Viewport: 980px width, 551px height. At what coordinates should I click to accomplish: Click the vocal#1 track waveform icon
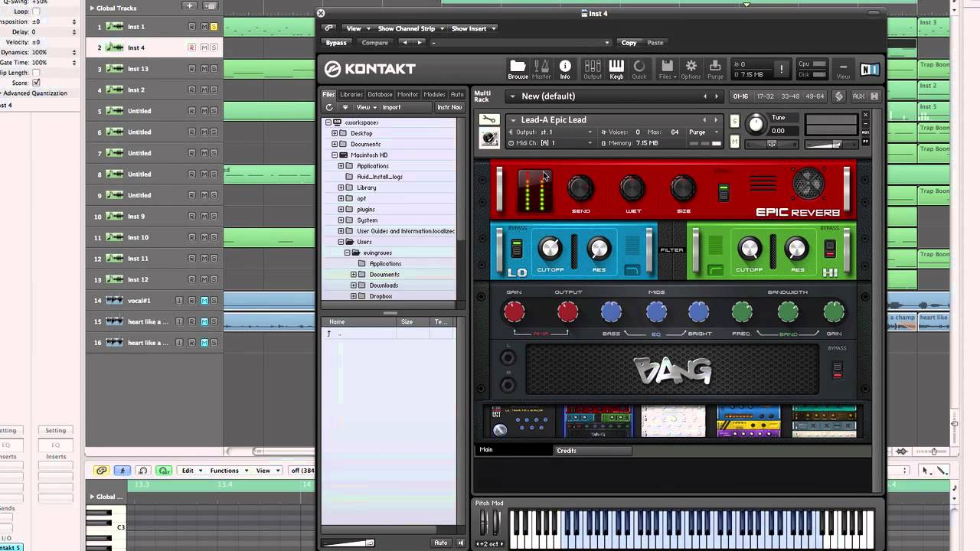coord(115,301)
